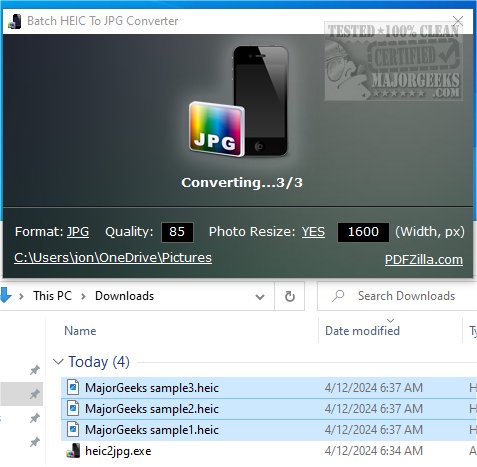Collapse the Today (4) group
The image size is (477, 467).
58,362
